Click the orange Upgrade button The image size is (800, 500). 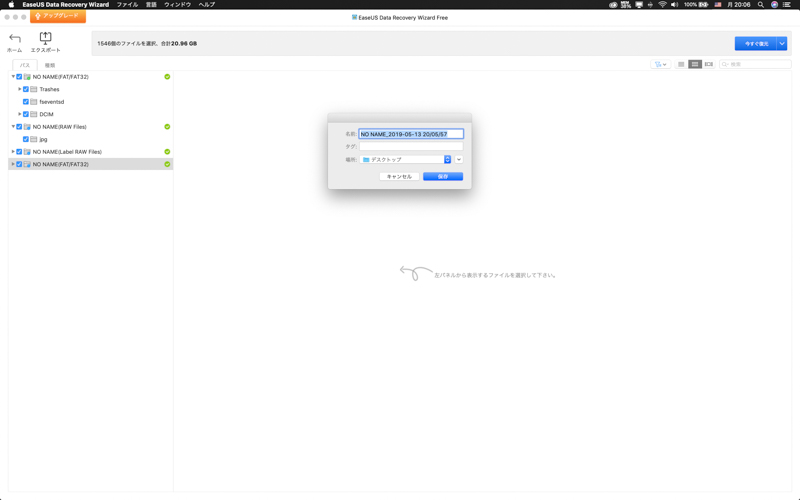pos(58,16)
